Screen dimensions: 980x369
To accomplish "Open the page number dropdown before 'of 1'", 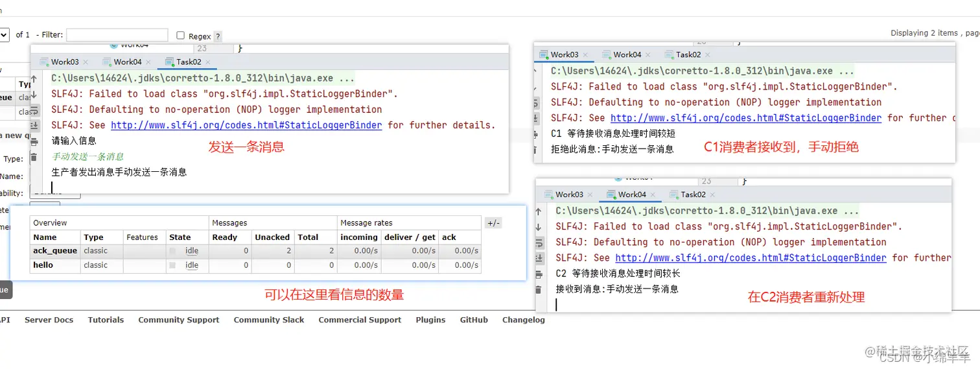I will coord(3,34).
